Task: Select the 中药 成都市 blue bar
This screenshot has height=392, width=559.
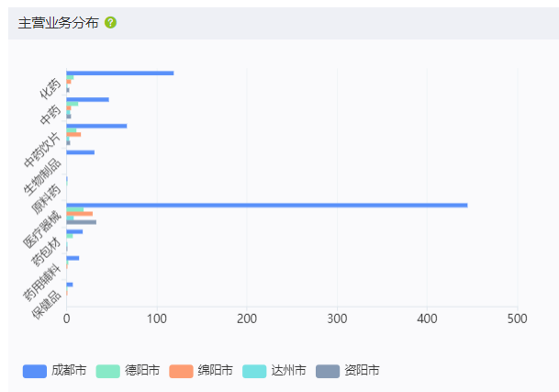Action: (x=88, y=99)
